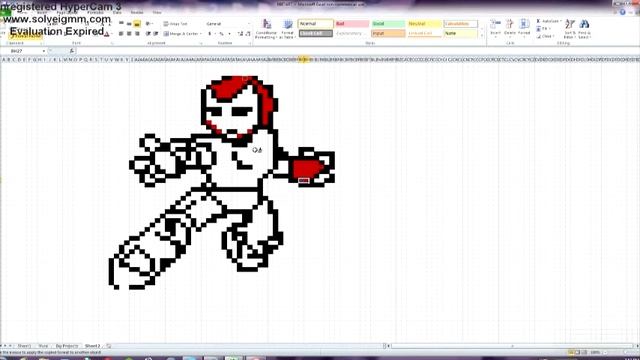Open the Insert tab
The width and height of the screenshot is (640, 360).
pos(41,13)
